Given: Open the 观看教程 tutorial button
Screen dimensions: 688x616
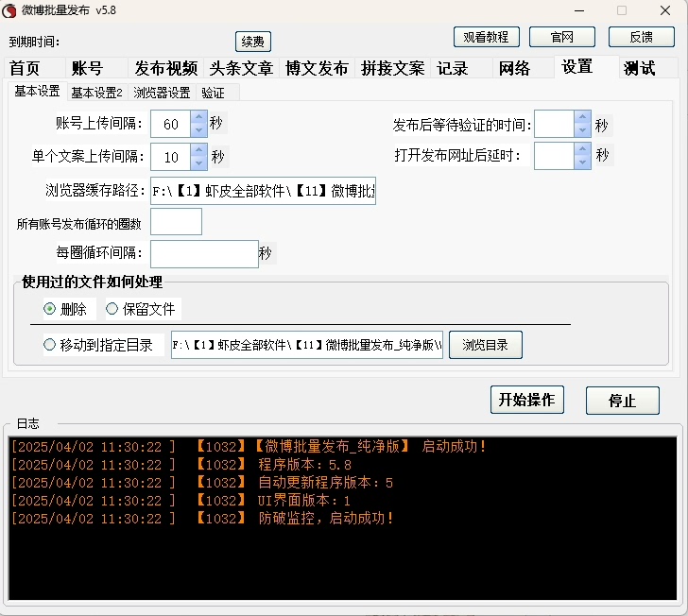Looking at the screenshot, I should 486,37.
